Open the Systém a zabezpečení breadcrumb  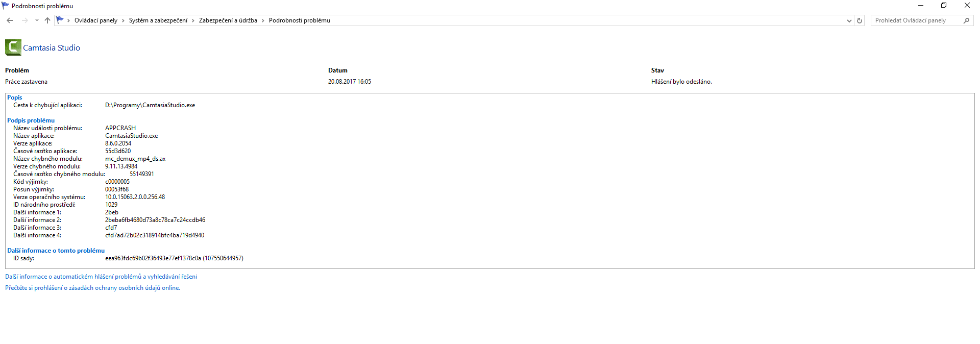coord(158,20)
